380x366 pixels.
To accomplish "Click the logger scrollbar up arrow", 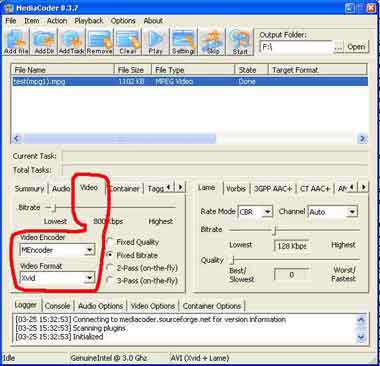I will (361, 319).
